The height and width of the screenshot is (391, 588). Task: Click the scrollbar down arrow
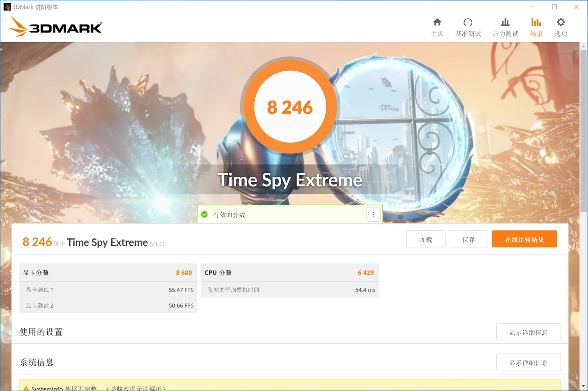point(584,386)
